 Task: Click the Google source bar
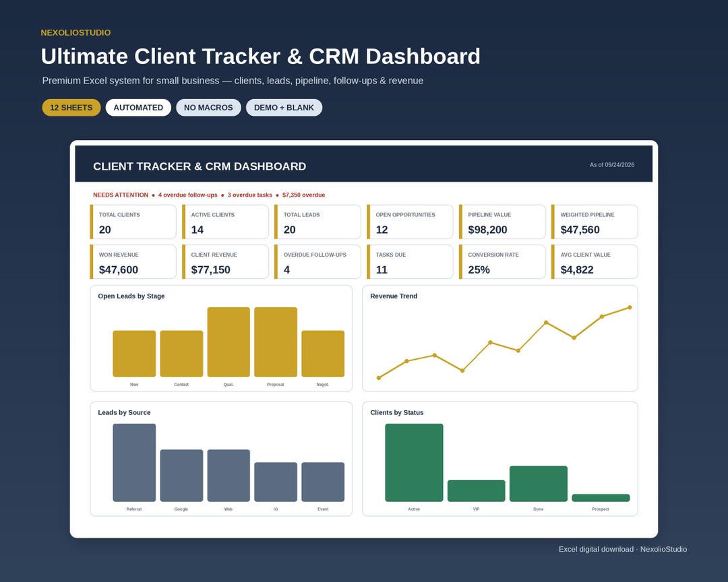181,476
